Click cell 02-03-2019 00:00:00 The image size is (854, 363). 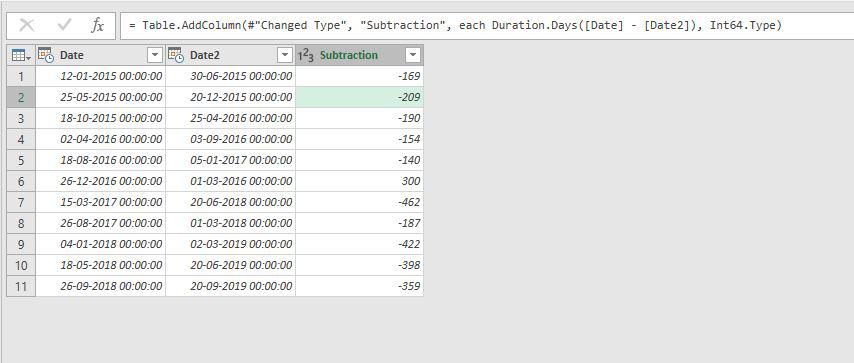(x=230, y=244)
